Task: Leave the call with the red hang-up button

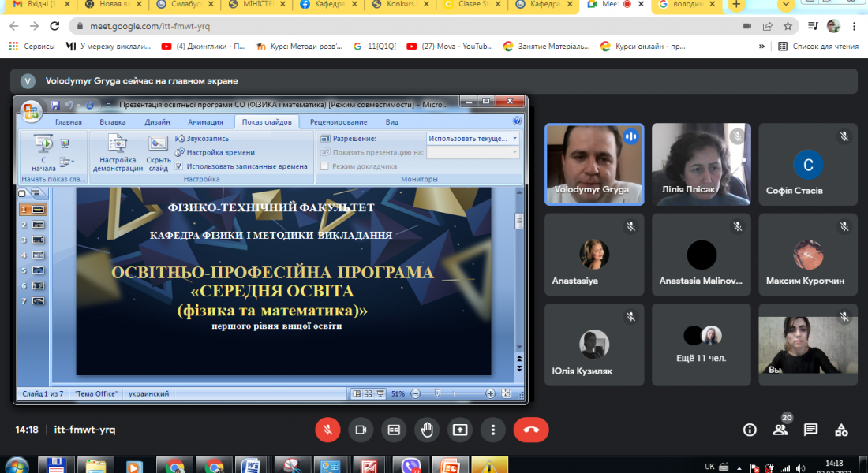Action: (x=531, y=430)
